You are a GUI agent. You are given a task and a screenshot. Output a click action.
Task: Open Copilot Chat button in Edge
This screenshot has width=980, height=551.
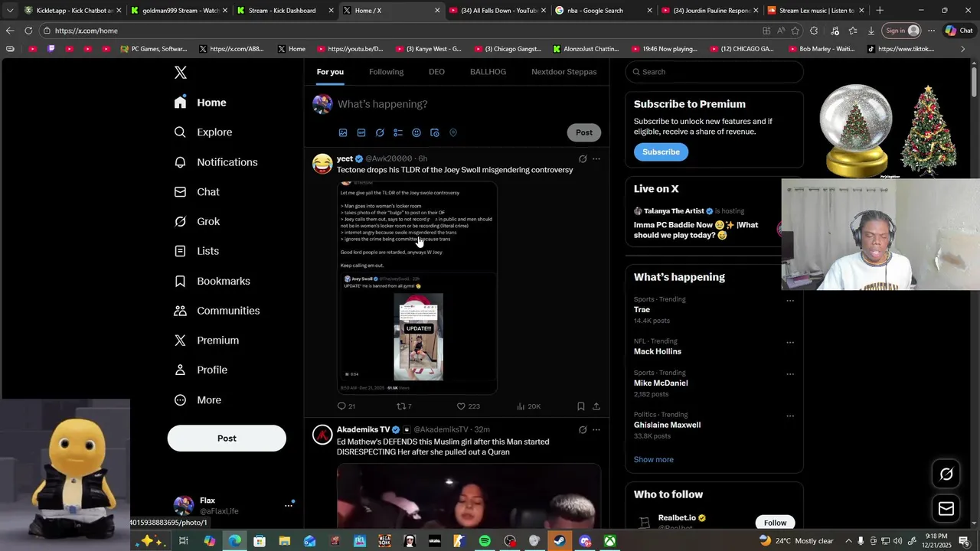click(958, 31)
